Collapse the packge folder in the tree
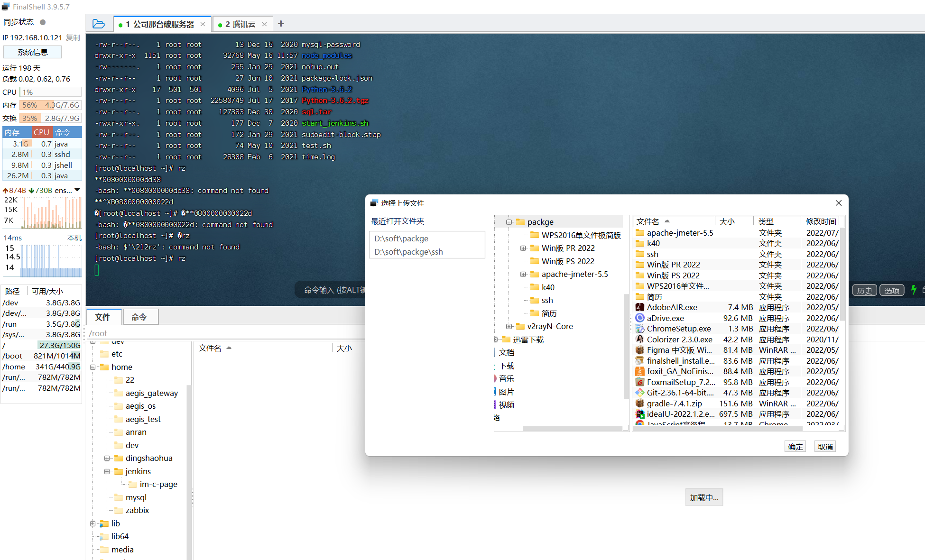The image size is (925, 560). (x=509, y=222)
